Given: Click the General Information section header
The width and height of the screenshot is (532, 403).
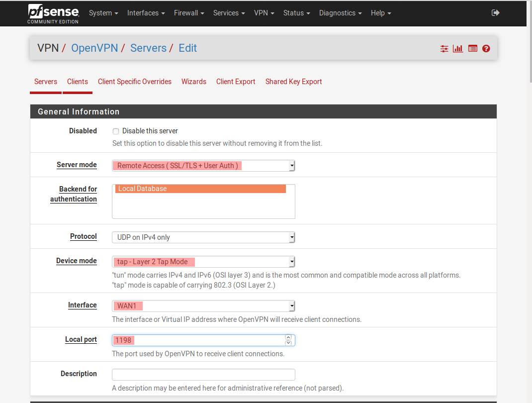Looking at the screenshot, I should click(x=264, y=112).
